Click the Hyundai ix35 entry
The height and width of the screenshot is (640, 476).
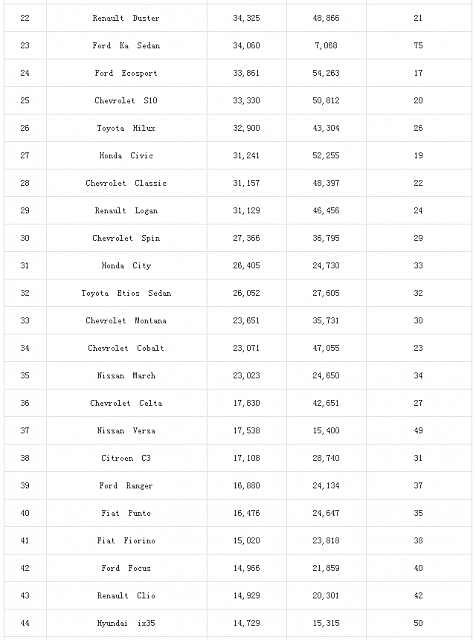coord(126,623)
